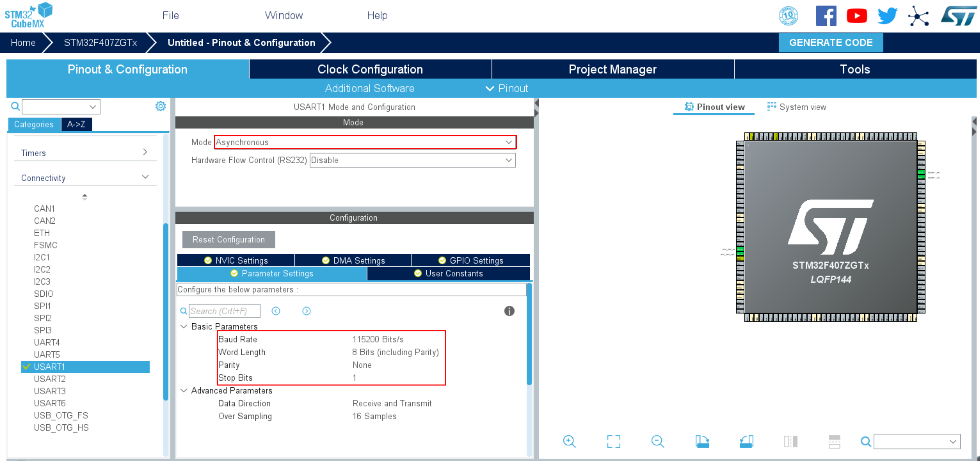
Task: Click the zoom in icon under pinout
Action: click(x=569, y=441)
